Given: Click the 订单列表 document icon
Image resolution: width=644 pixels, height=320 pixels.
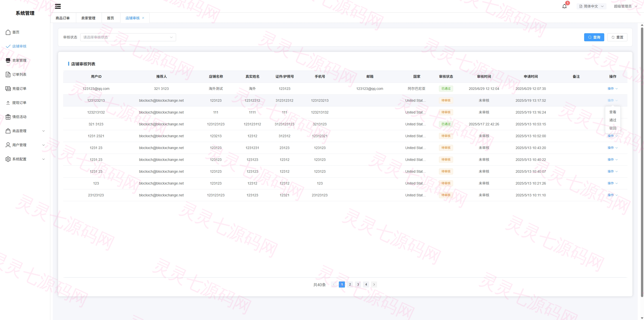Looking at the screenshot, I should pyautogui.click(x=8, y=75).
